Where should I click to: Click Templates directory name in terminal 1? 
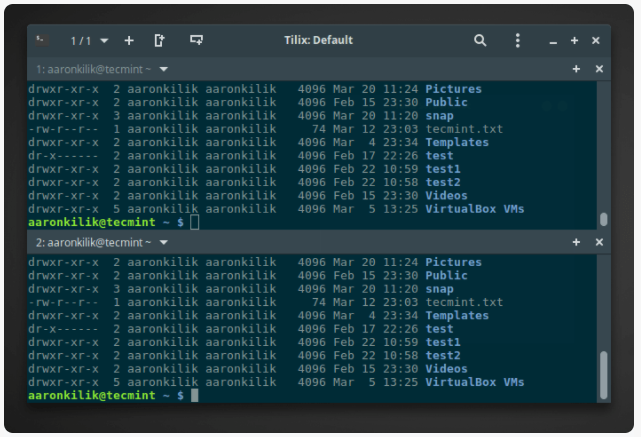pos(457,142)
